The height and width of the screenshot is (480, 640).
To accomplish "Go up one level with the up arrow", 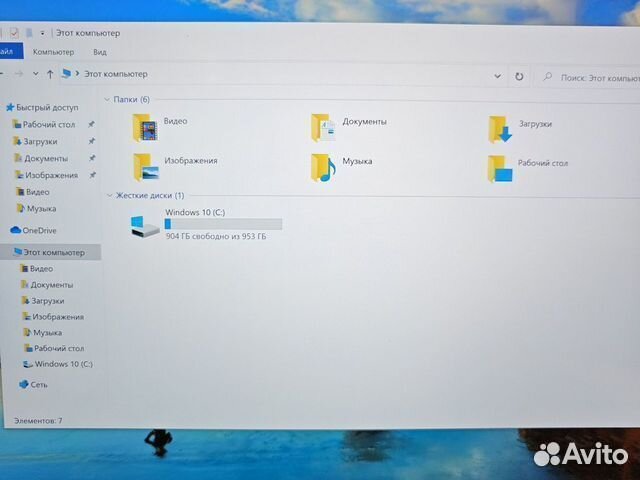I will point(50,74).
